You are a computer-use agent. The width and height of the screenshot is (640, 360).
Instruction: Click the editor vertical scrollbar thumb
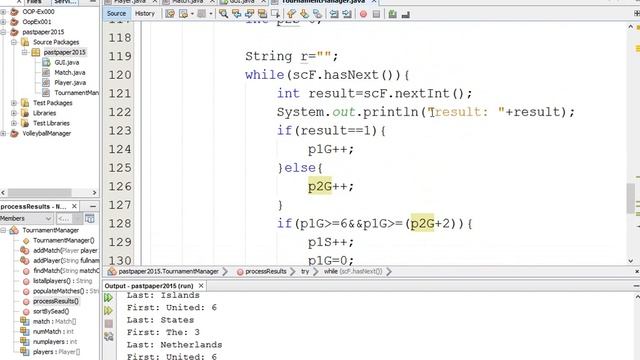[x=631, y=198]
